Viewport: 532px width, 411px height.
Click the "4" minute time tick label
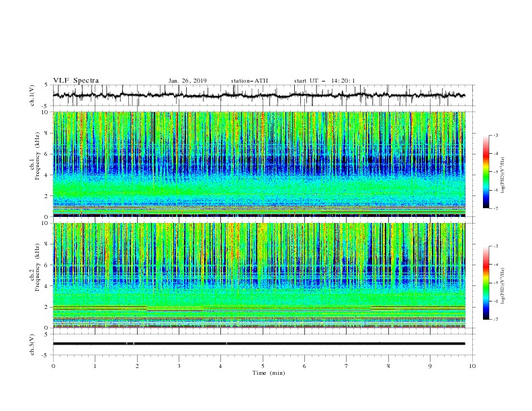[x=220, y=366]
